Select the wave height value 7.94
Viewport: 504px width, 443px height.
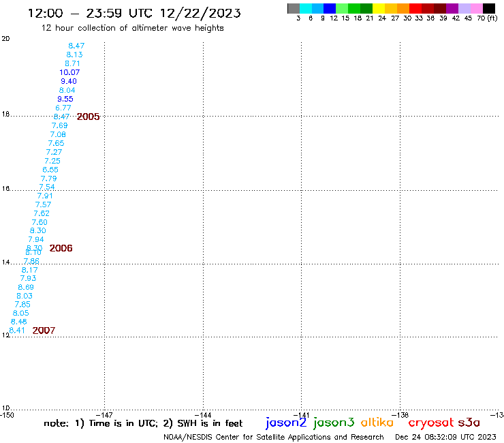(x=36, y=239)
